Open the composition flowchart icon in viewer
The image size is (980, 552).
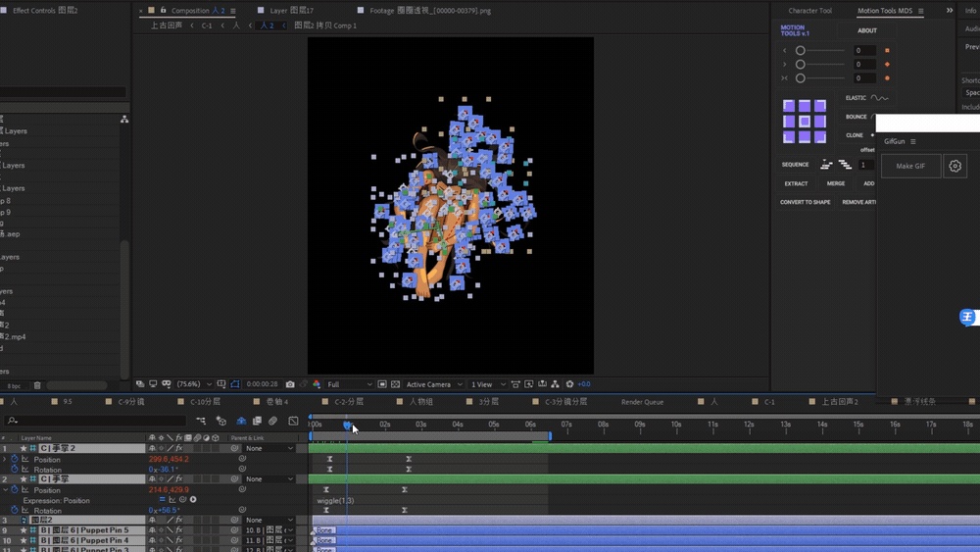555,384
